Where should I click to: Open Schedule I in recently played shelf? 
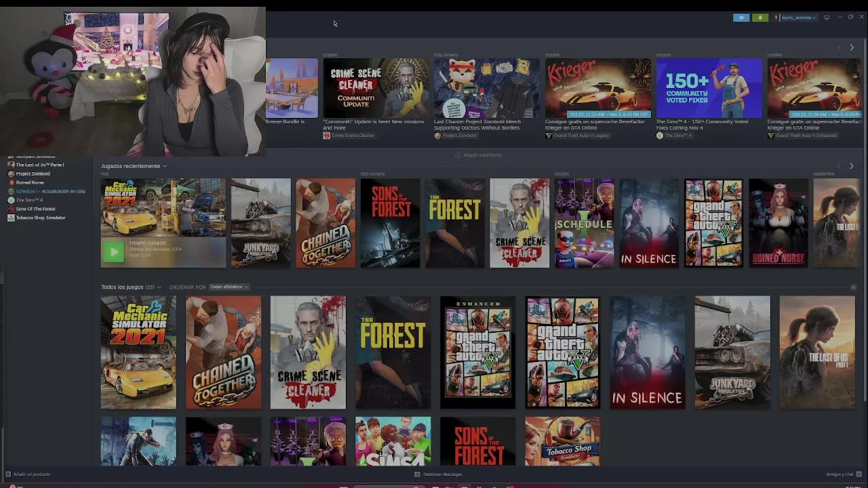click(585, 223)
